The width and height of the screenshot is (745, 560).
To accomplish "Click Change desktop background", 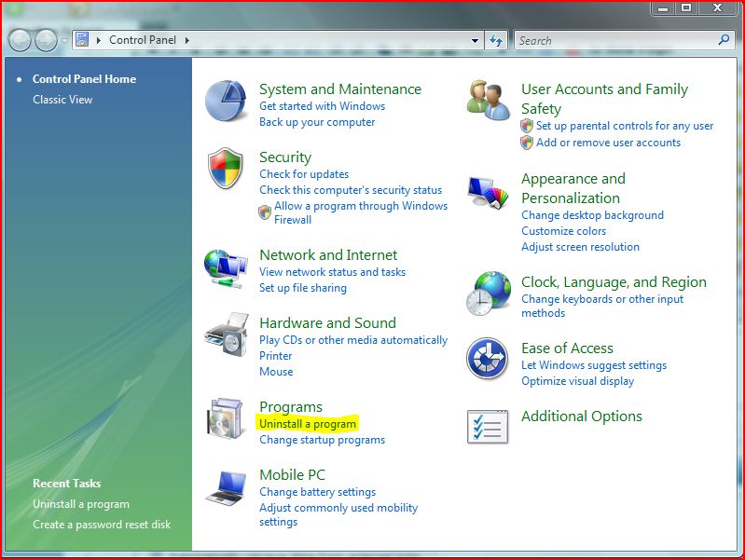I will pyautogui.click(x=592, y=215).
